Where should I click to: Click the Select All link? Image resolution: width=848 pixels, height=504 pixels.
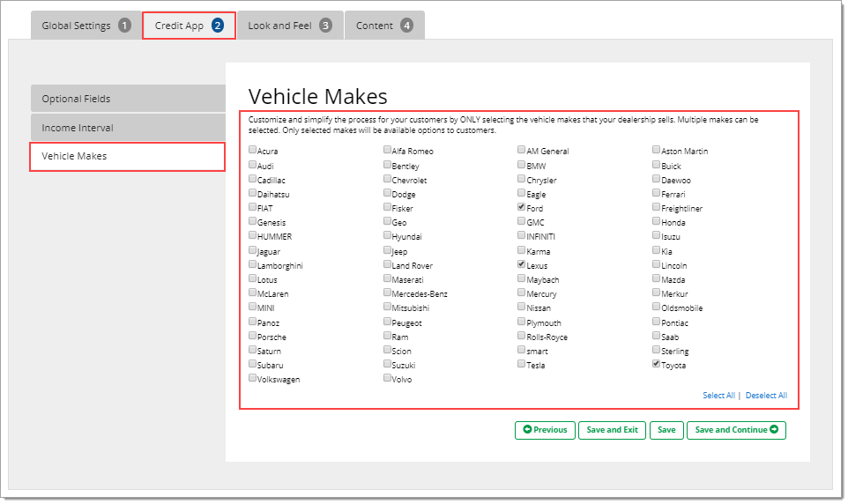pos(718,396)
